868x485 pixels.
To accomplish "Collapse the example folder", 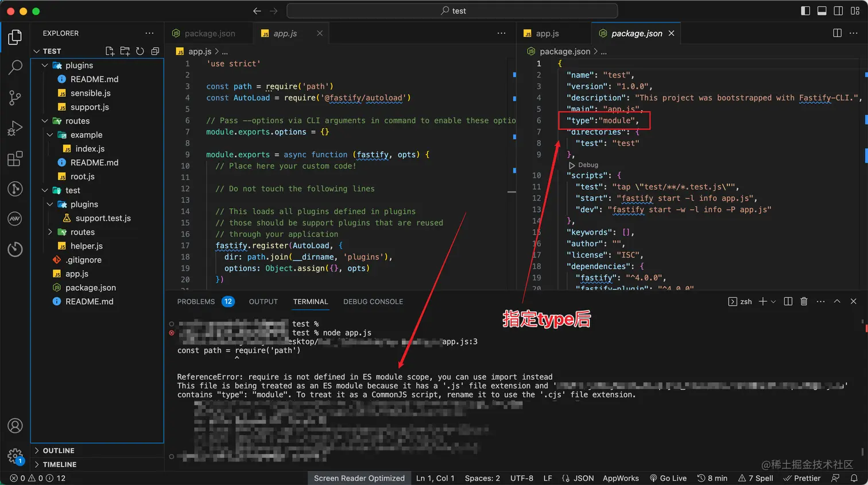I will tap(50, 135).
